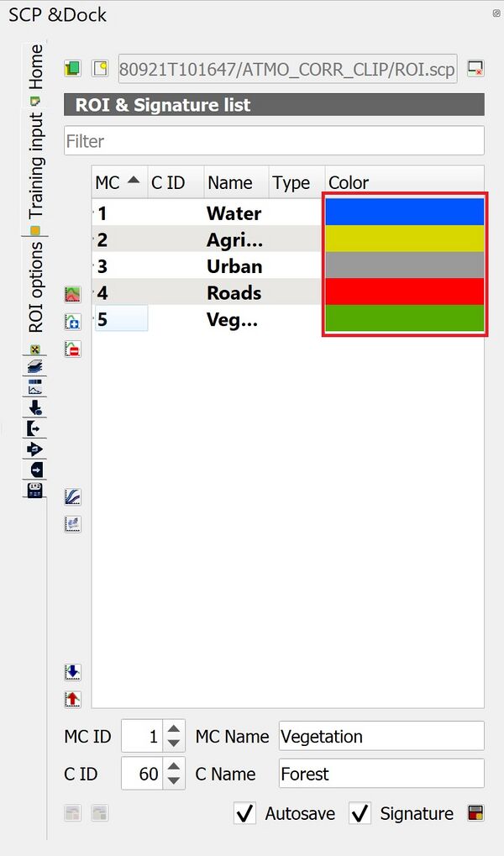Viewport: 504px width, 856px height.
Task: Import spectral signatures via the down-arrow icon
Action: [x=34, y=407]
